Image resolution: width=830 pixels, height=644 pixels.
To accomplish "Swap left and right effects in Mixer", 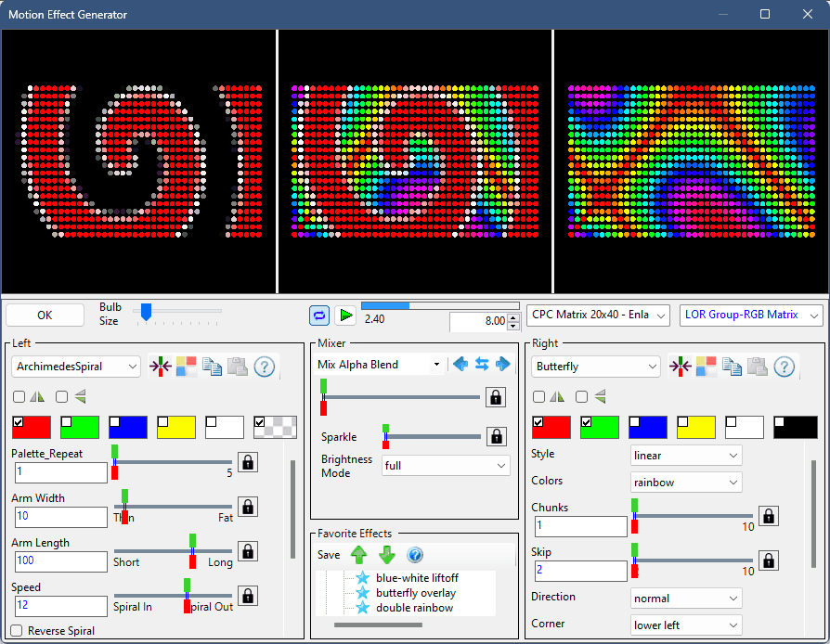I will tap(482, 364).
